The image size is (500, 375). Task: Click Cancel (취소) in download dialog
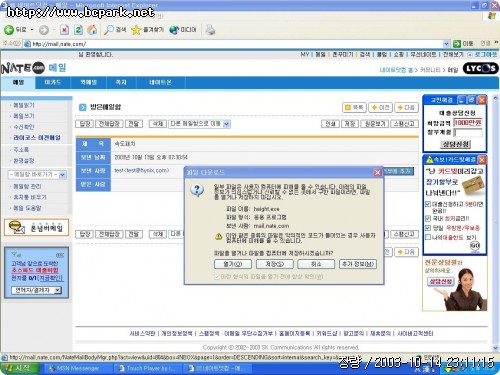click(316, 264)
